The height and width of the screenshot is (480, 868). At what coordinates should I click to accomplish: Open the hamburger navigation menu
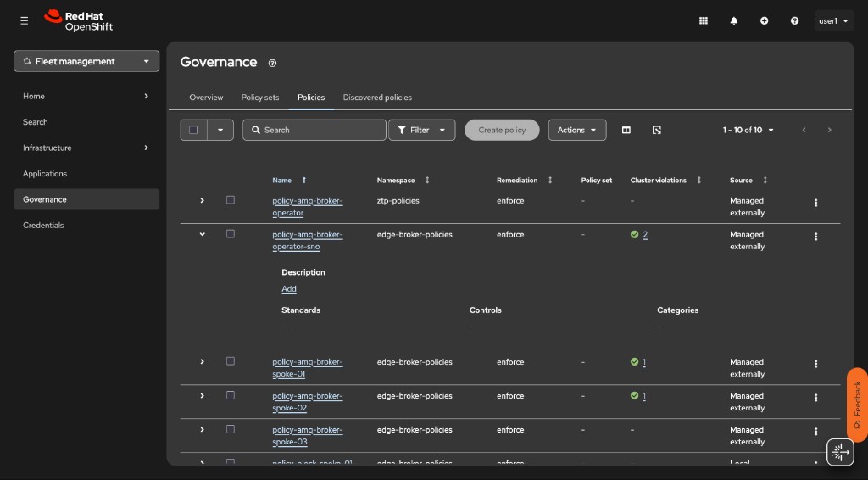coord(25,20)
